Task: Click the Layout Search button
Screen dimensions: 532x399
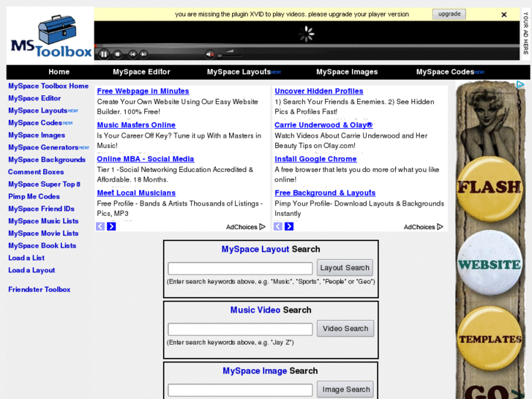Action: [x=345, y=267]
